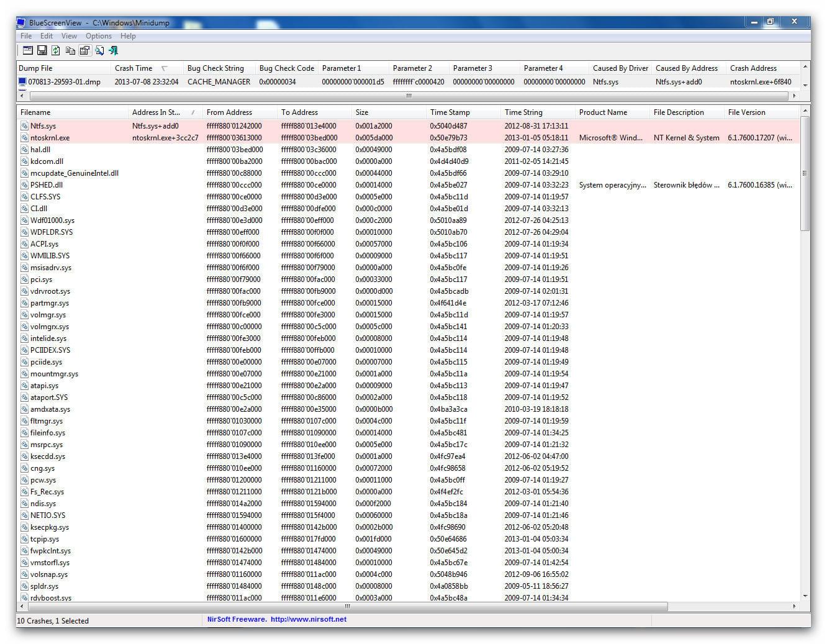The image size is (827, 644).
Task: Click the file icon next to tcpip.sys
Action: (x=24, y=539)
